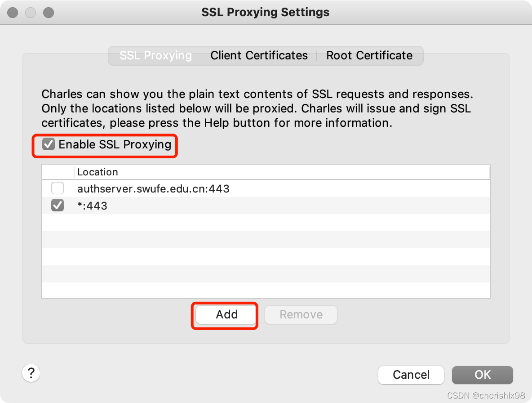Toggle the Enable SSL Proxying checkbox
Viewport: 532px width, 403px height.
(x=49, y=144)
